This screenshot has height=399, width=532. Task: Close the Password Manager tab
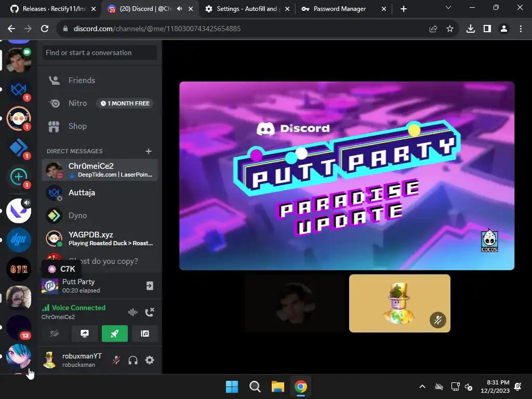point(384,9)
